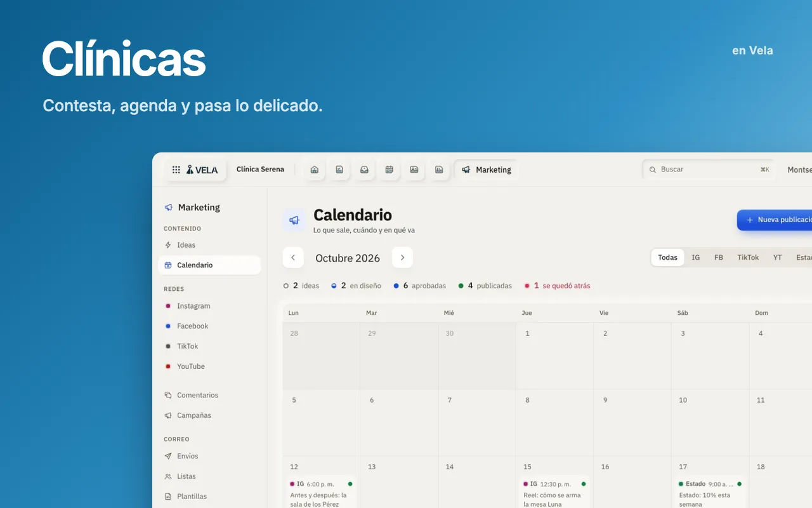Open the contacts card icon in top bar

[414, 170]
